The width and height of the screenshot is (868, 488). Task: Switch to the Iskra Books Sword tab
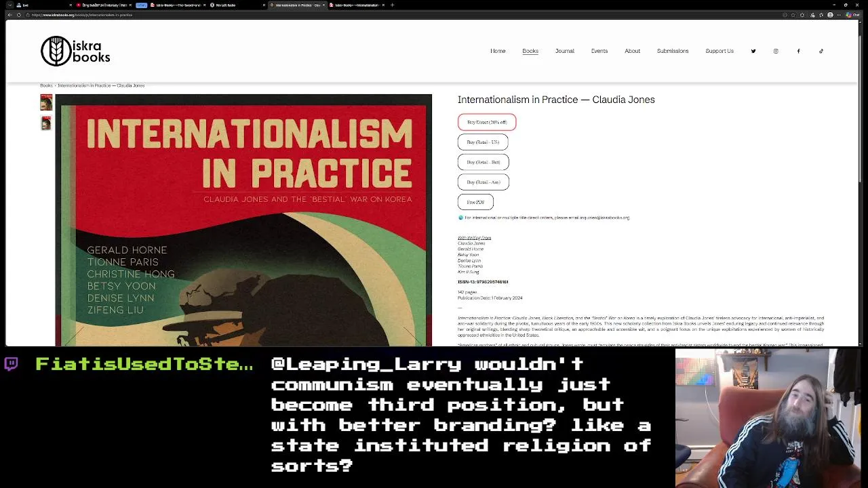coord(178,5)
